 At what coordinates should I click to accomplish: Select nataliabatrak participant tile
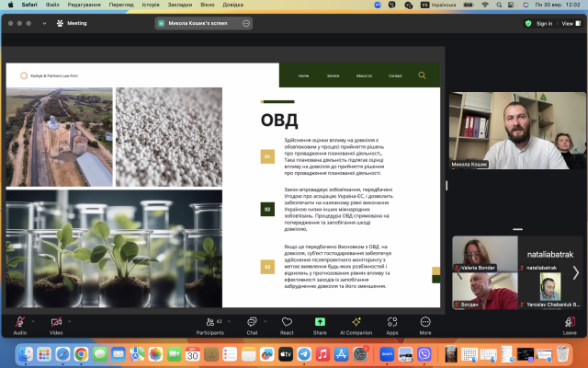550,254
